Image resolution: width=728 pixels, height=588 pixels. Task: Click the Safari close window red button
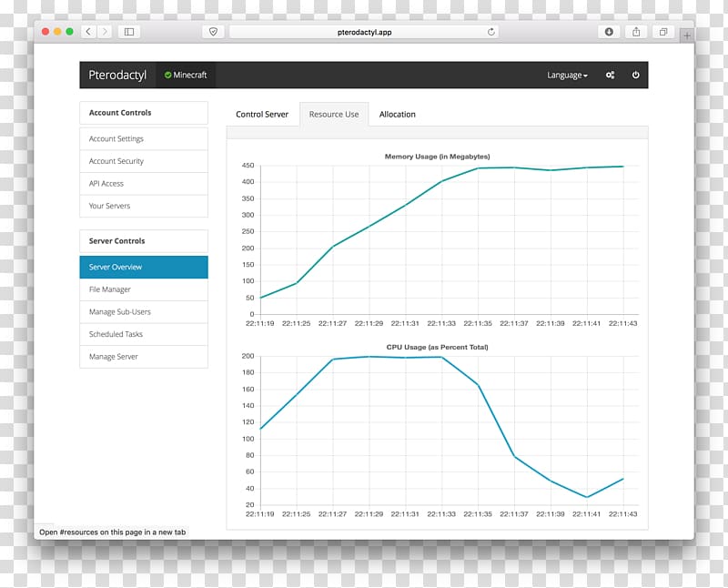coord(45,32)
